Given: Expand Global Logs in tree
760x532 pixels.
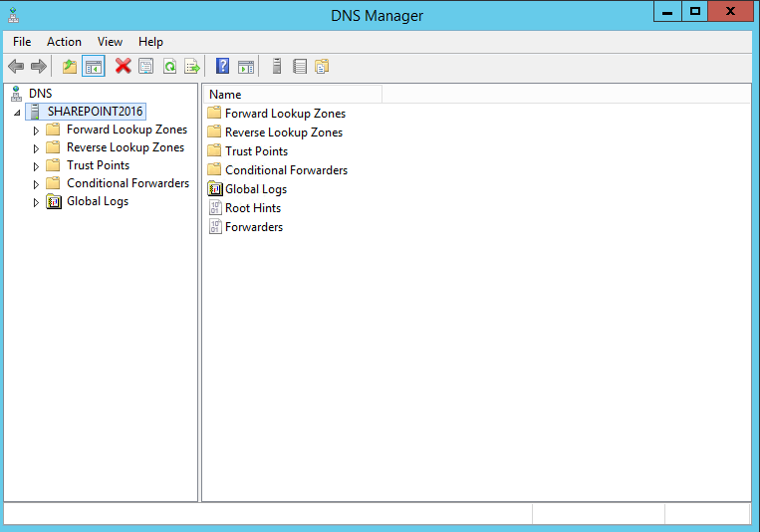Looking at the screenshot, I should 36,202.
